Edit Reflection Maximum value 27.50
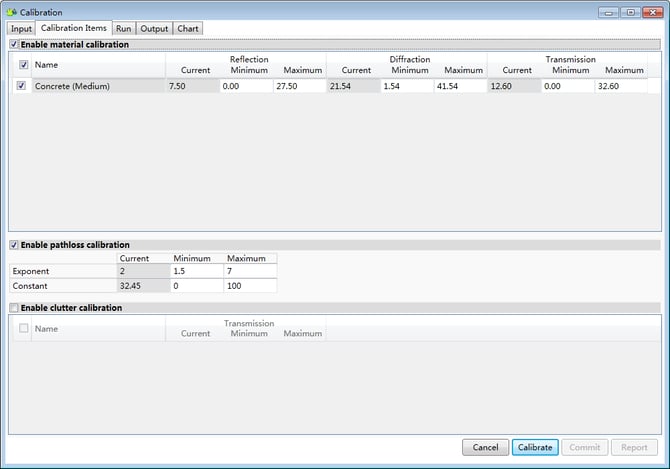The image size is (670, 469). 299,87
